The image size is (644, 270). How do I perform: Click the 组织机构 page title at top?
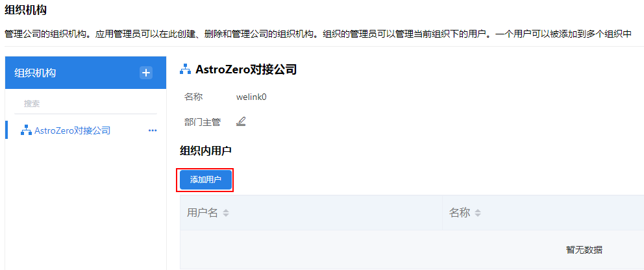point(25,10)
